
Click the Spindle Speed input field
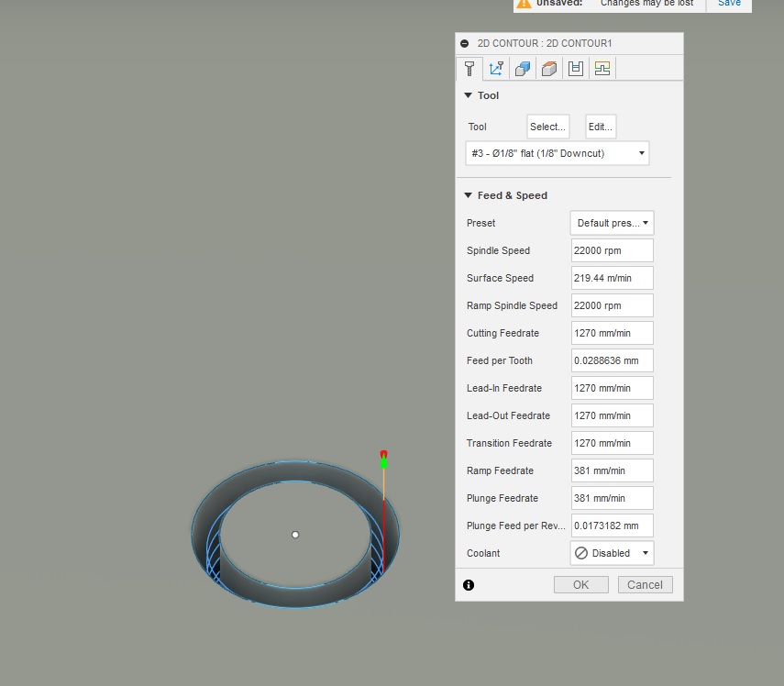(612, 250)
